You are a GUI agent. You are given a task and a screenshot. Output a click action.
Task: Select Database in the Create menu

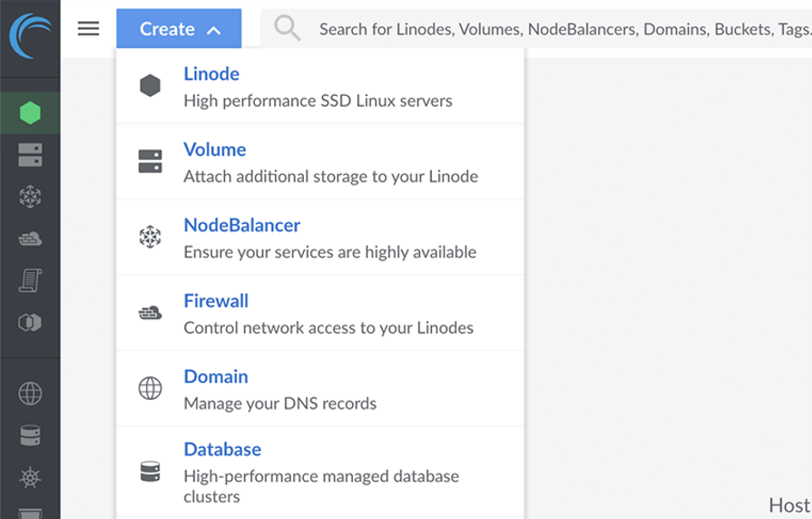(x=320, y=471)
